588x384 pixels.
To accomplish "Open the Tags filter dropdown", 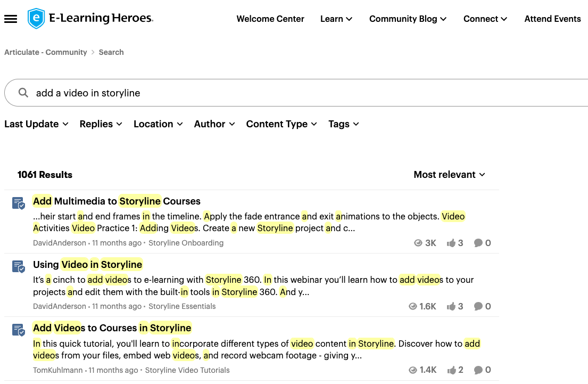I will pos(343,124).
